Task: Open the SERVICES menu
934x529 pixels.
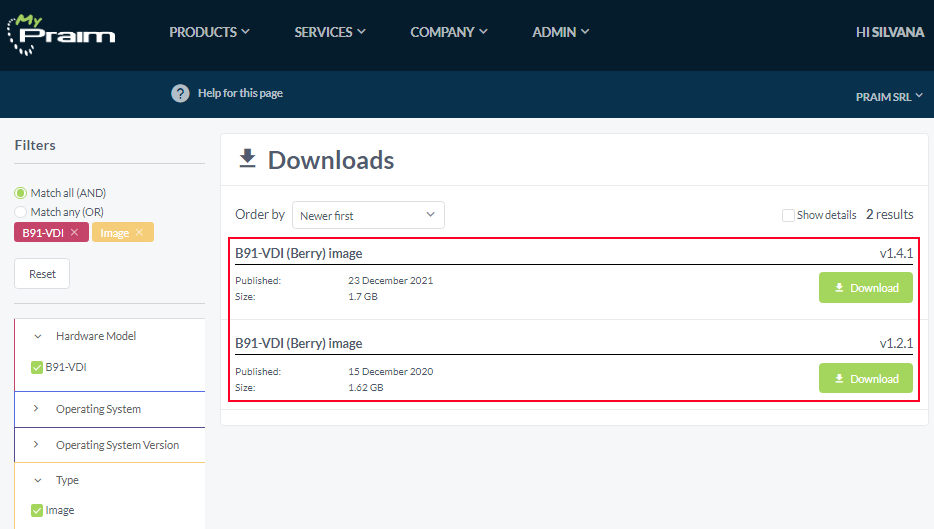Action: pyautogui.click(x=329, y=32)
